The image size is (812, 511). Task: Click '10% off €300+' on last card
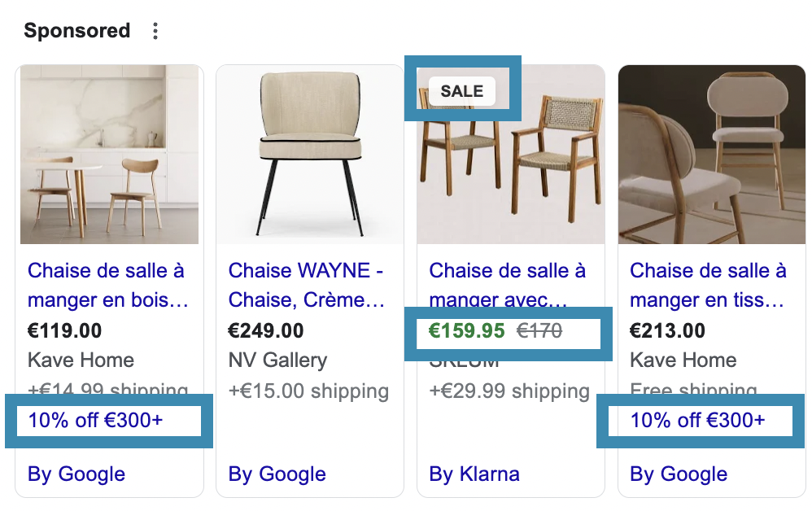coord(697,421)
